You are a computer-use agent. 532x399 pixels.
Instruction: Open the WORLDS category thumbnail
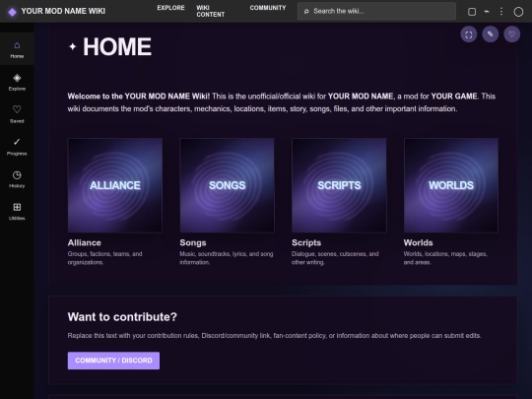click(451, 185)
